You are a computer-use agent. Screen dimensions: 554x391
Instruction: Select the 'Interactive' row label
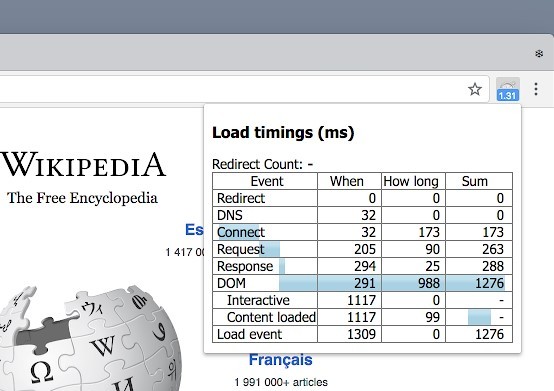click(x=258, y=300)
